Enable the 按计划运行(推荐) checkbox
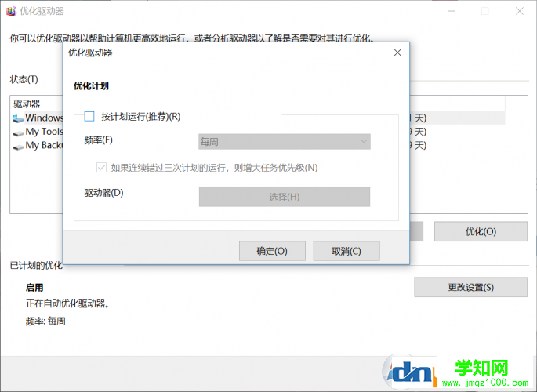This screenshot has height=392, width=537. click(89, 116)
